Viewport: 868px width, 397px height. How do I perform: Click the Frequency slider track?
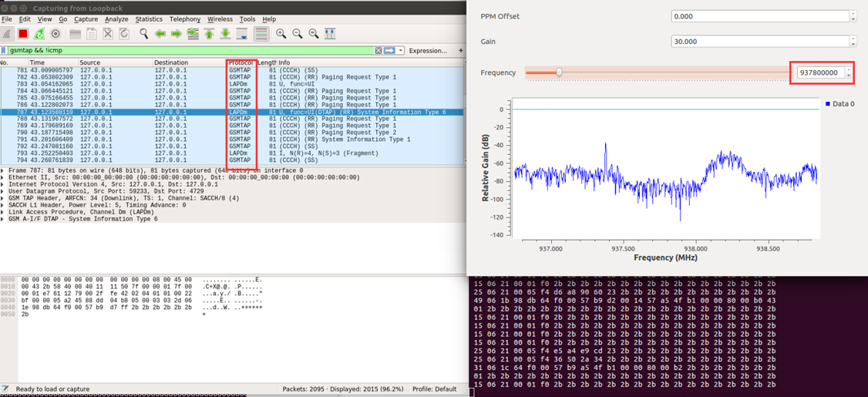(655, 73)
